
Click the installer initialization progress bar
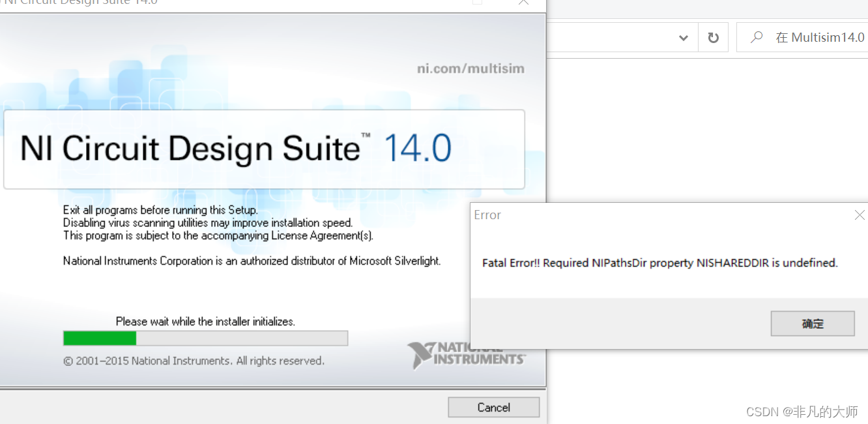205,338
